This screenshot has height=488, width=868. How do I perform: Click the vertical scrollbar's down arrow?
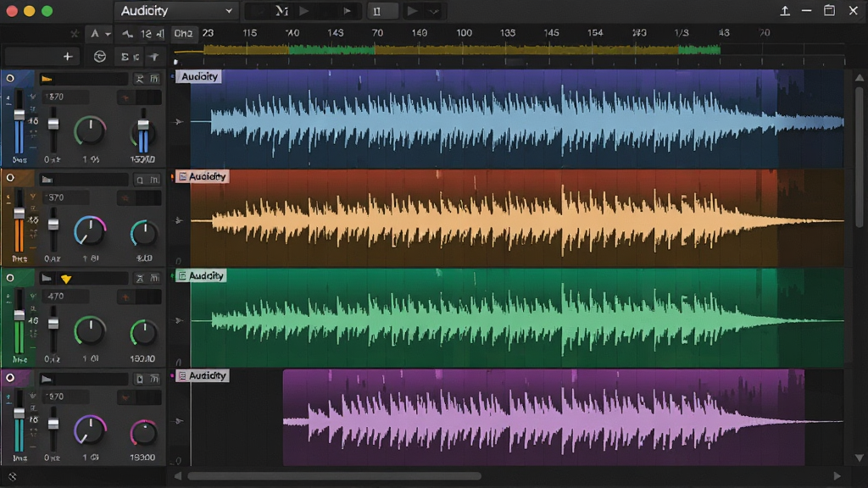click(860, 458)
